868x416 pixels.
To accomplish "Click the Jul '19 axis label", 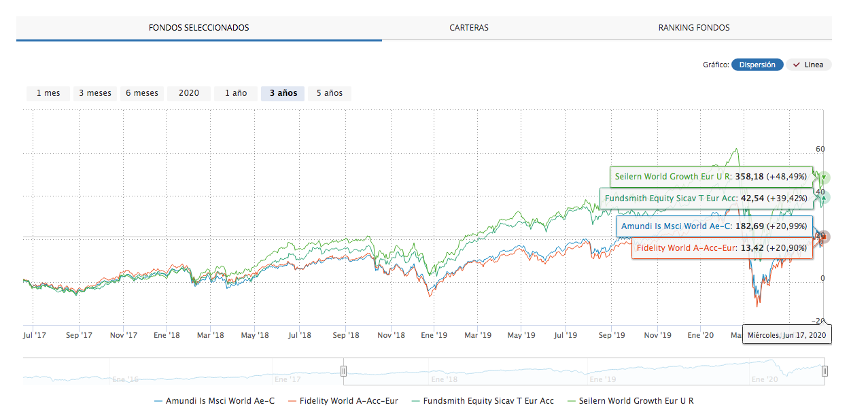I will (566, 335).
